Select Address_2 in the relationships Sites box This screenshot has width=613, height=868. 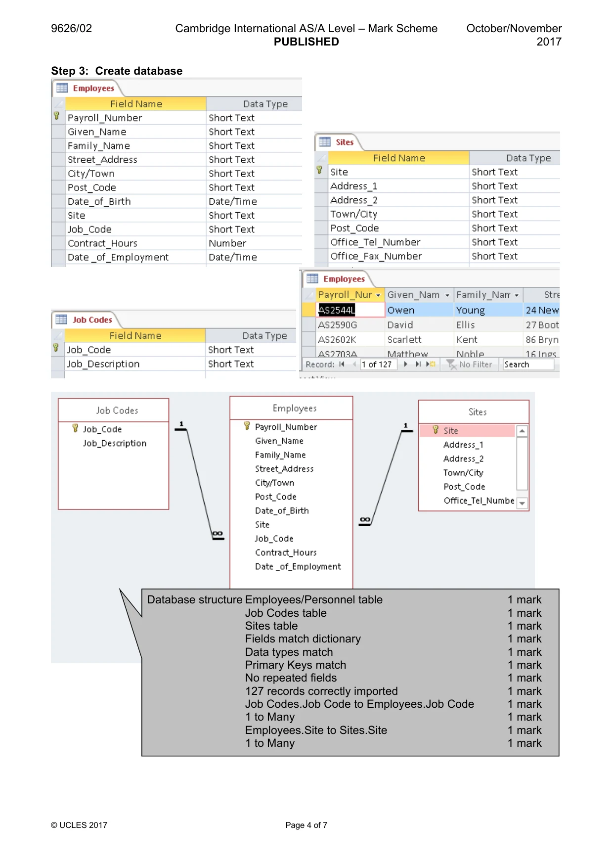(463, 458)
